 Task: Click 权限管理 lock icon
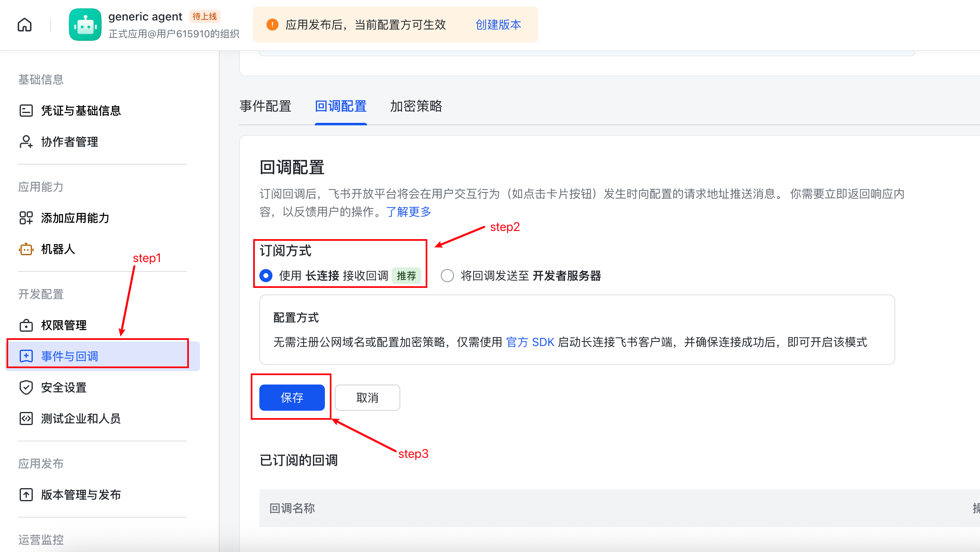click(x=26, y=325)
